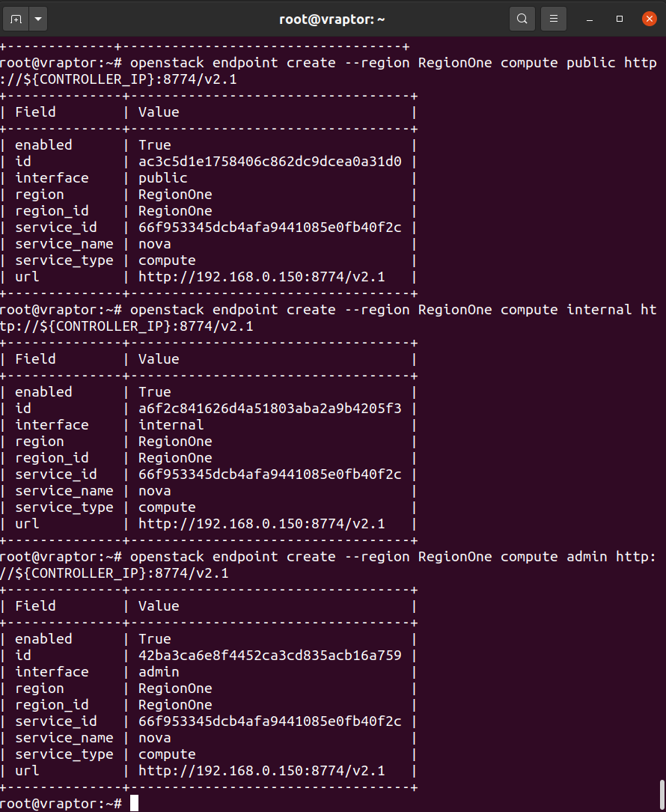666x812 pixels.
Task: Click the interface value 'admin' in the table
Action: coord(159,672)
